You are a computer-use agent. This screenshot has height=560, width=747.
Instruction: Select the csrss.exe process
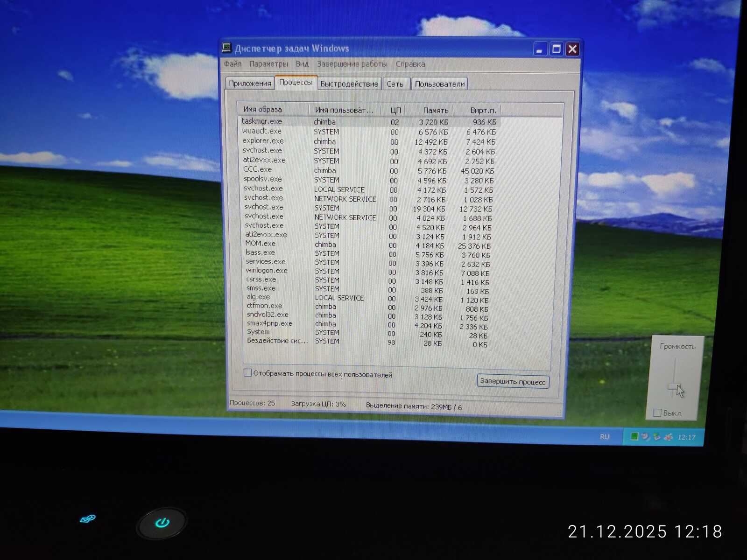coord(369,280)
